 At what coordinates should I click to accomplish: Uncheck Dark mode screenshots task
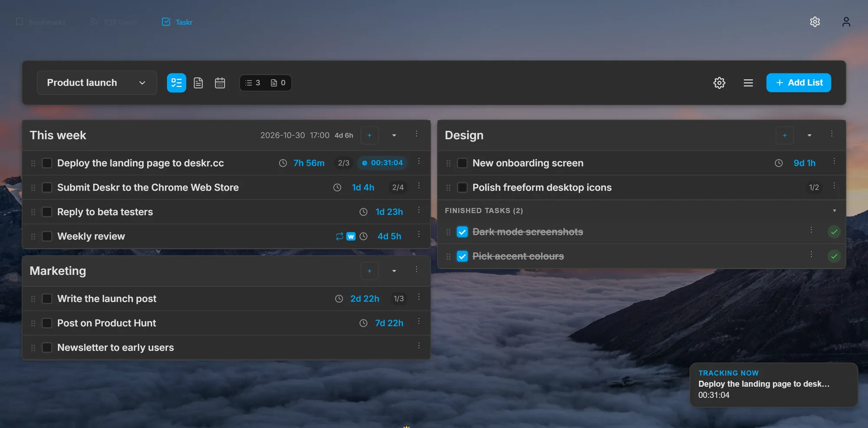pos(462,232)
